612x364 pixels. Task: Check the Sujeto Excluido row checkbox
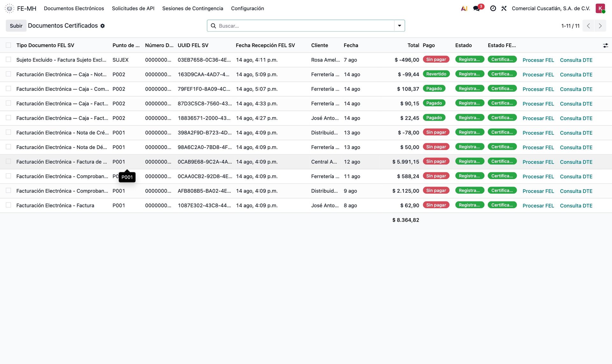[x=8, y=60]
